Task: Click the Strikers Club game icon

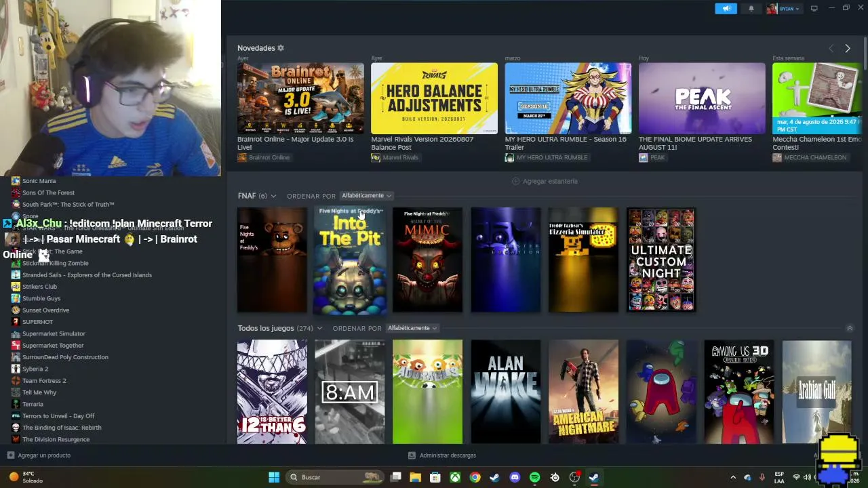Action: 16,287
